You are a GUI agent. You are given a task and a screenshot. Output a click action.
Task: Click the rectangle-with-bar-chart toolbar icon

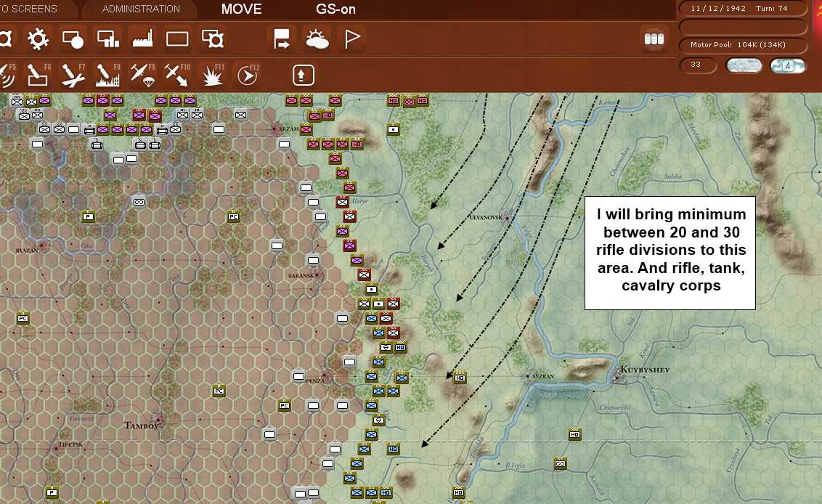tap(108, 38)
